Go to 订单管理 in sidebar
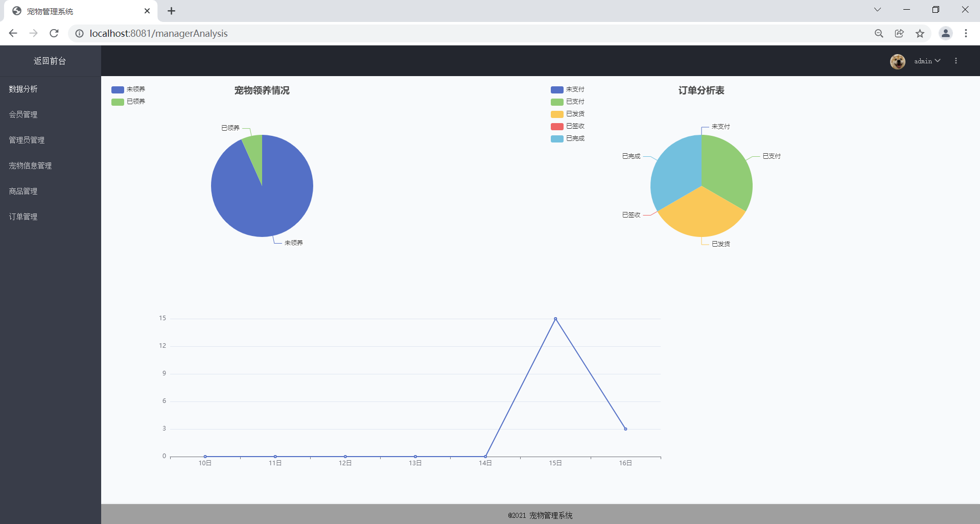980x524 pixels. point(24,217)
